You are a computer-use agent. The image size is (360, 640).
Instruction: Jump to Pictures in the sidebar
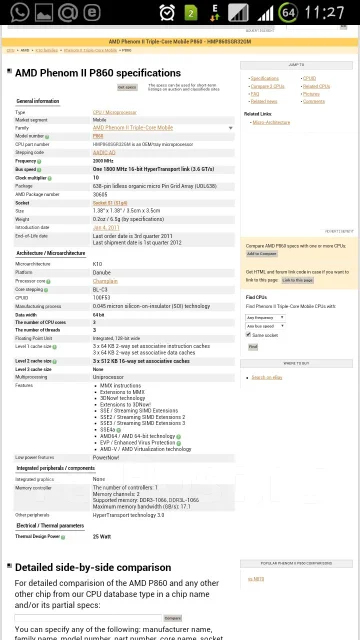point(311,94)
